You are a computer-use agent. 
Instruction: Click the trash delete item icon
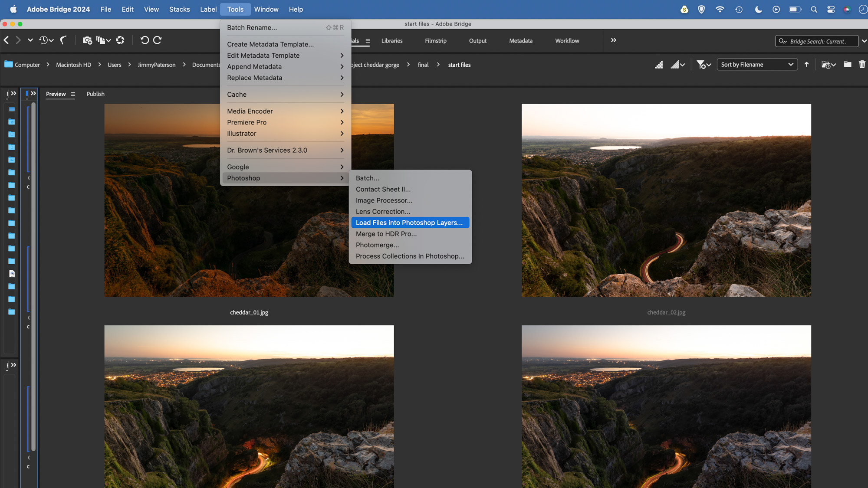[862, 64]
